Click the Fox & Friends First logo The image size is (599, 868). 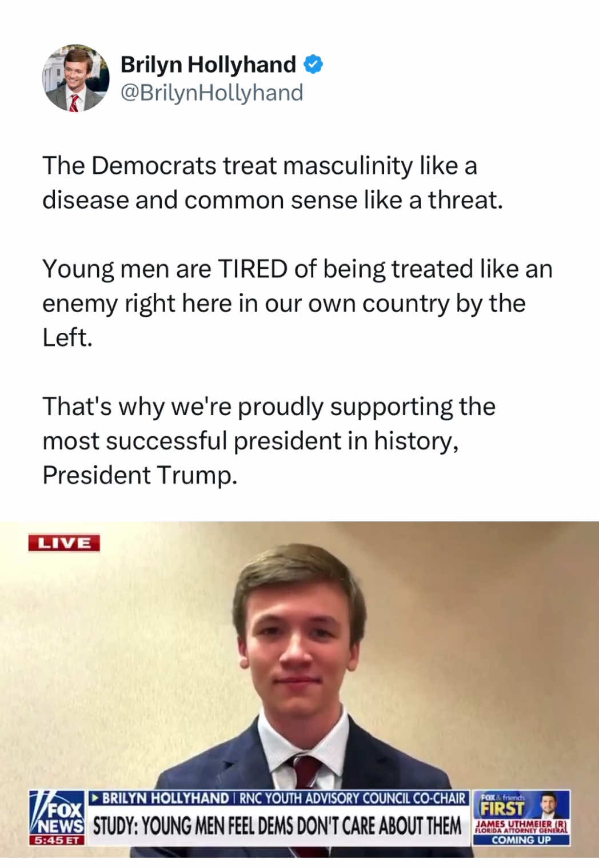(x=504, y=805)
